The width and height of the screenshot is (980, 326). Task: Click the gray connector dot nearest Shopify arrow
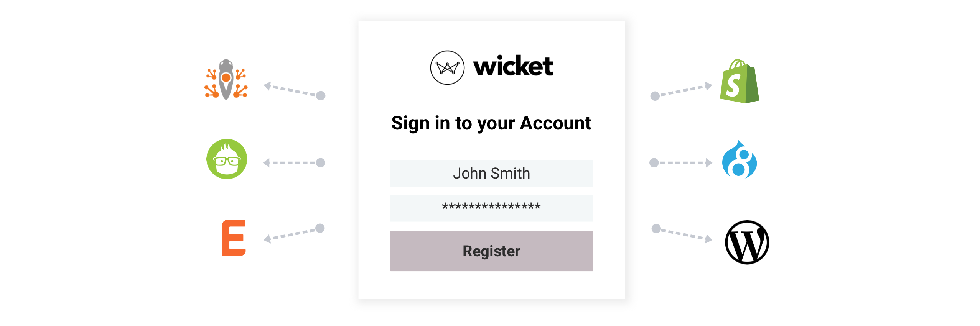[655, 96]
